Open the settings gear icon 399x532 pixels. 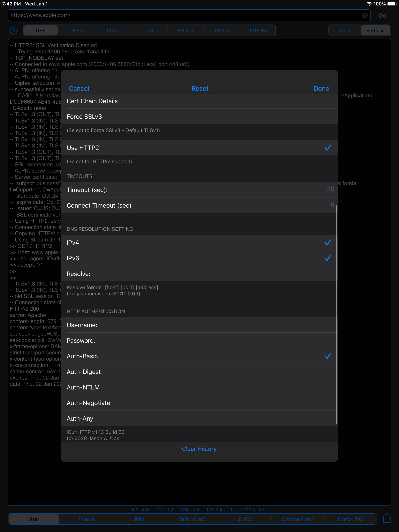(x=13, y=31)
